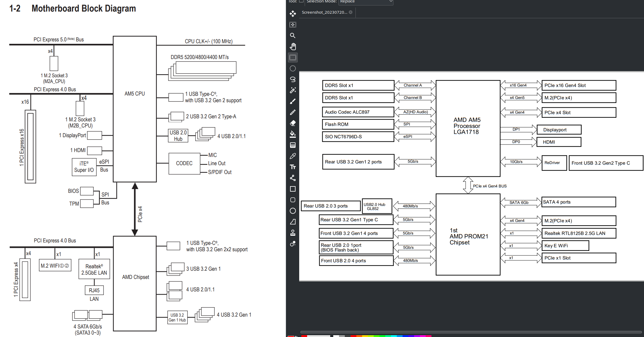
Task: Click the 'DDR5 Slot x1' Channel A box
Action: pyautogui.click(x=358, y=85)
